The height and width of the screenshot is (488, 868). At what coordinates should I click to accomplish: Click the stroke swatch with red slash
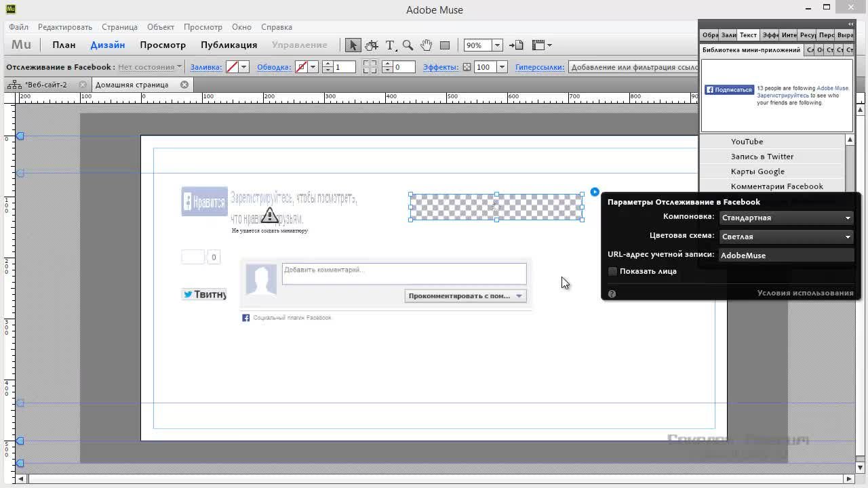pos(302,67)
